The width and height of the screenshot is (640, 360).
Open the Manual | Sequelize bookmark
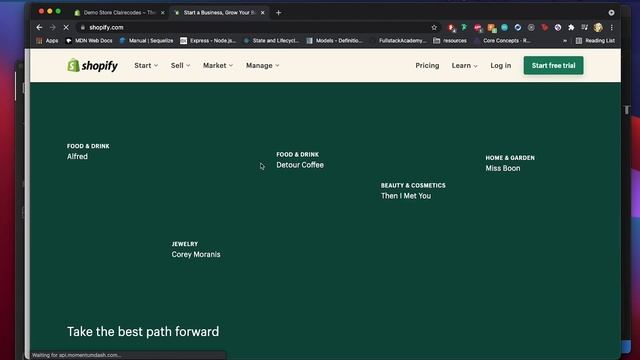pyautogui.click(x=146, y=40)
